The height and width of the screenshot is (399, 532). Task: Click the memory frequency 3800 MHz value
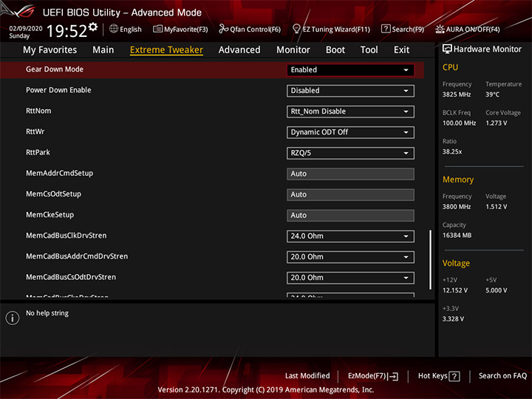click(x=457, y=207)
